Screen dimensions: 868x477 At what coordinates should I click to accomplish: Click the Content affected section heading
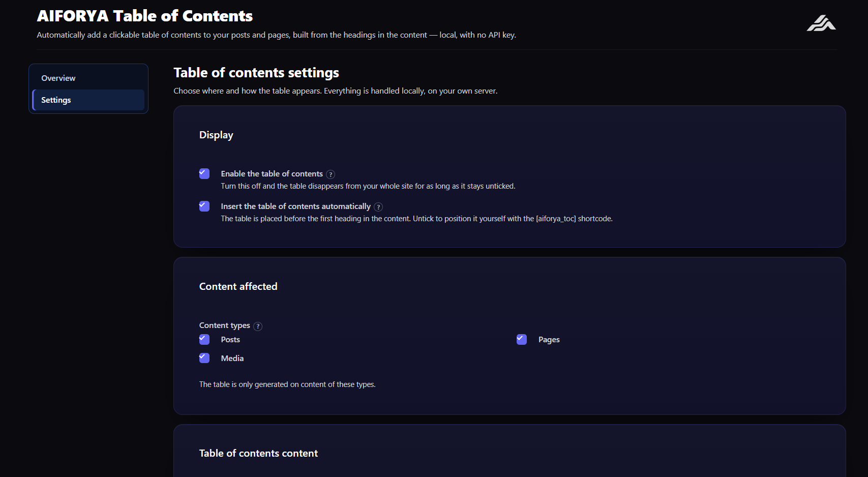(x=238, y=286)
